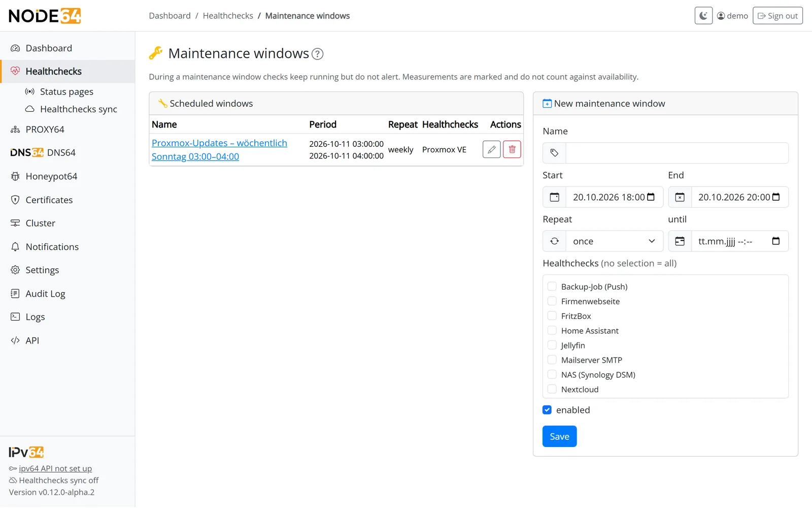This screenshot has width=812, height=508.
Task: Check the Home Assistant checkbox
Action: 552,331
